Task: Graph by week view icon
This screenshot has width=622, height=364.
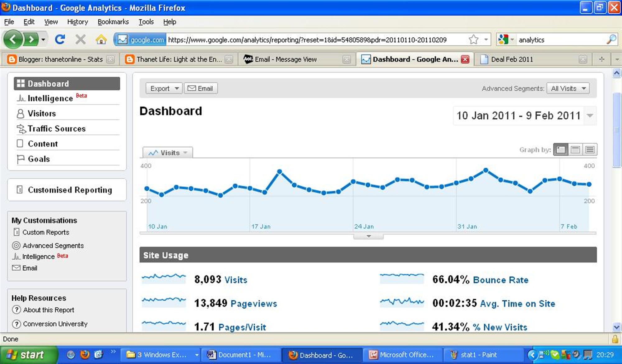Action: tap(575, 150)
